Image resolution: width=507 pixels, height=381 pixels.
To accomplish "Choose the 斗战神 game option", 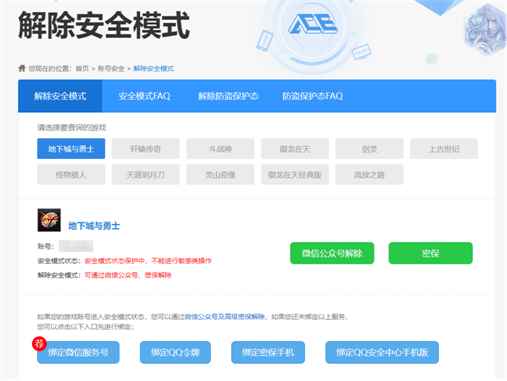I will (220, 149).
